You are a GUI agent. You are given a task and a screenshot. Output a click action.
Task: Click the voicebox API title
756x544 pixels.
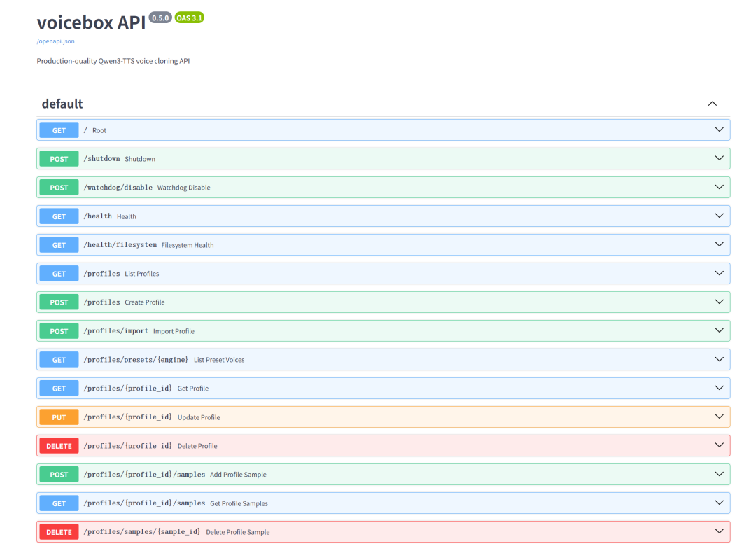91,22
